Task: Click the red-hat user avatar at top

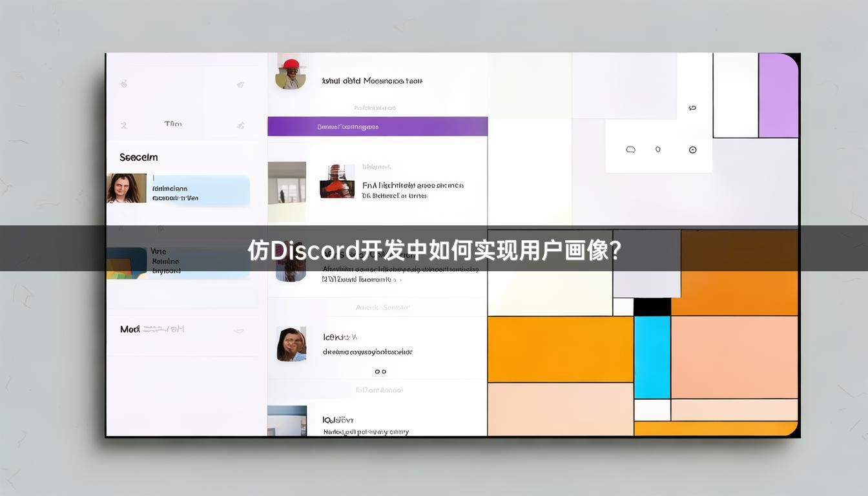Action: (291, 73)
